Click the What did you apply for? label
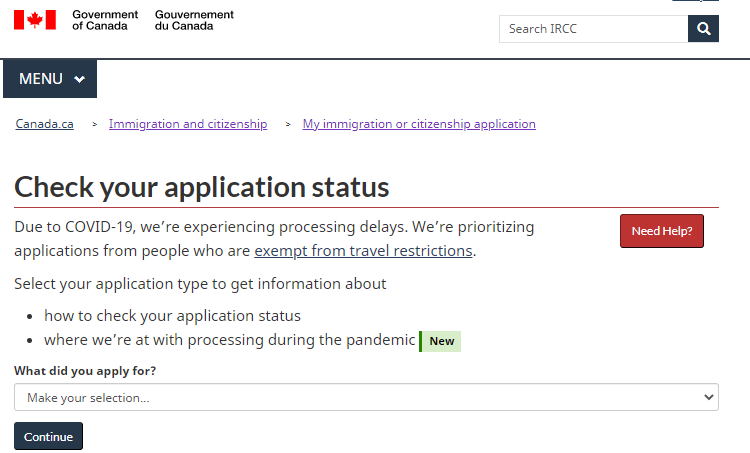 coord(85,371)
